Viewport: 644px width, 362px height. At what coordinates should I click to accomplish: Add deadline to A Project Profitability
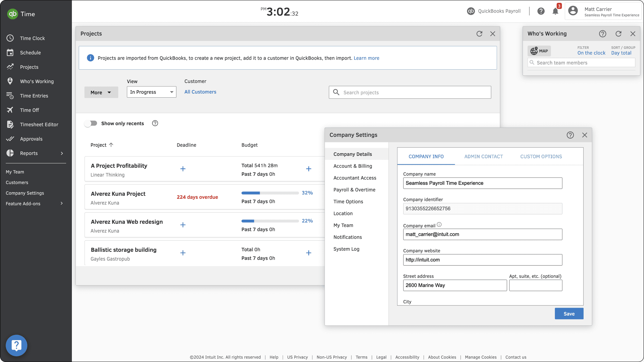183,169
